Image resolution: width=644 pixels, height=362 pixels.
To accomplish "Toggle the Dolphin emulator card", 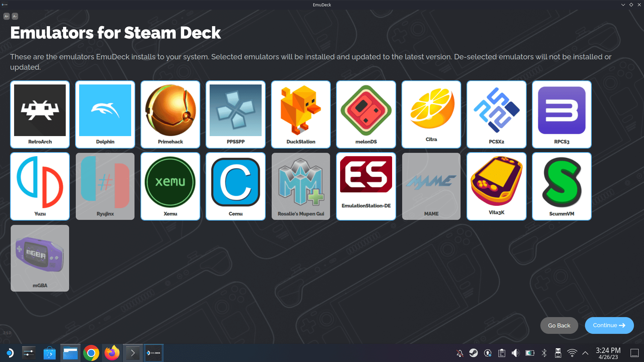I will click(105, 114).
